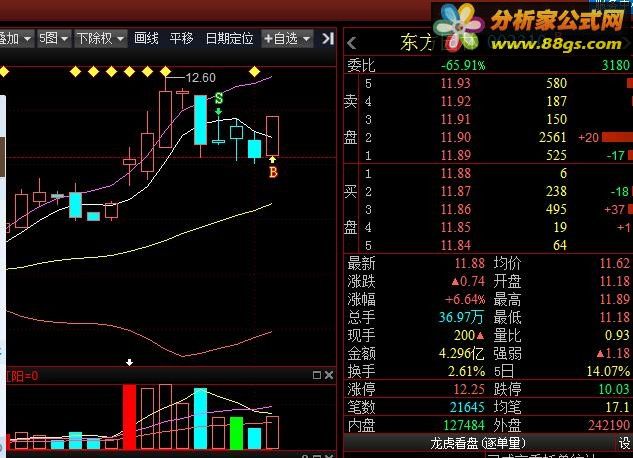The height and width of the screenshot is (458, 633).
Task: Select buy level 2 price 11.87
Action: (456, 191)
